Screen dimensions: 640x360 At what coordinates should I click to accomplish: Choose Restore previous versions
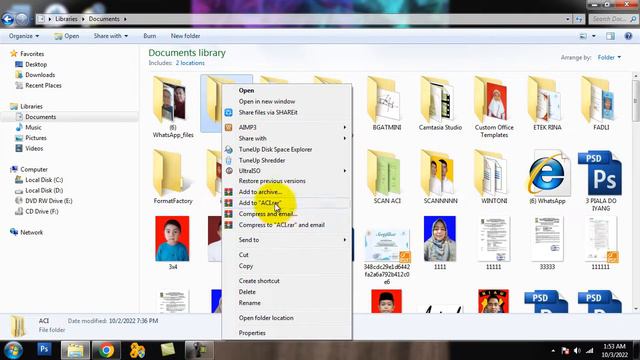click(x=272, y=181)
